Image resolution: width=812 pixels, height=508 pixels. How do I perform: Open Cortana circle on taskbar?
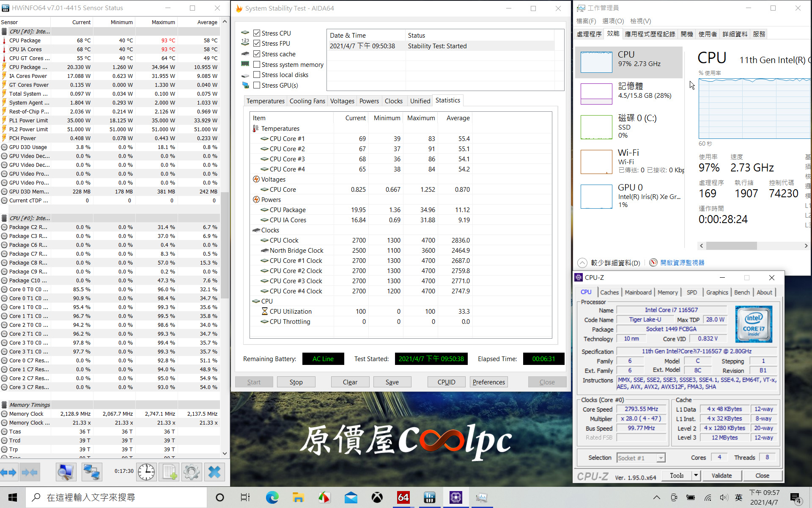pyautogui.click(x=220, y=497)
